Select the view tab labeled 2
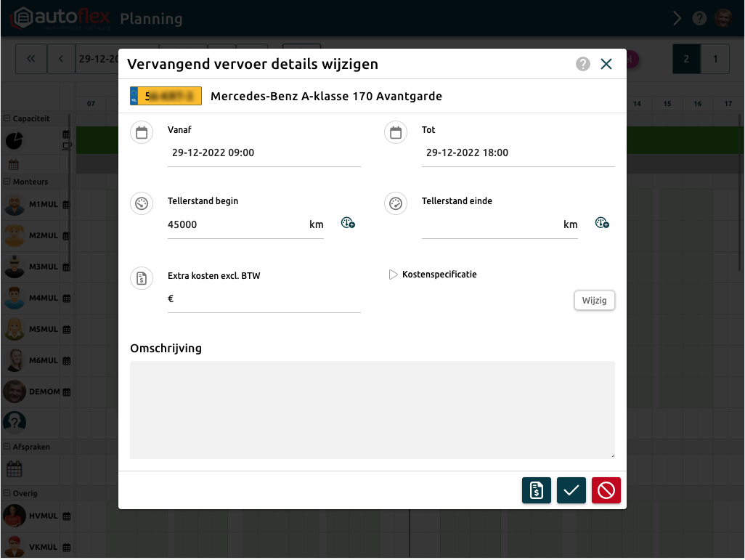 (x=686, y=59)
